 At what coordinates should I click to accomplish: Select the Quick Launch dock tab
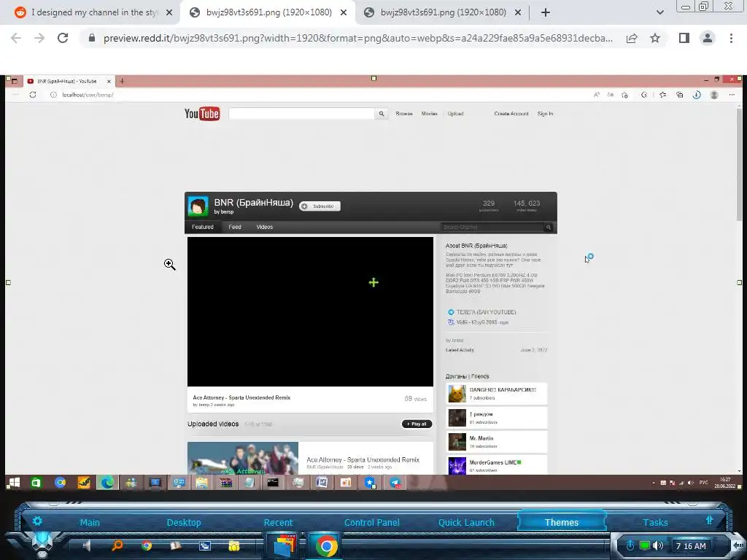click(466, 522)
